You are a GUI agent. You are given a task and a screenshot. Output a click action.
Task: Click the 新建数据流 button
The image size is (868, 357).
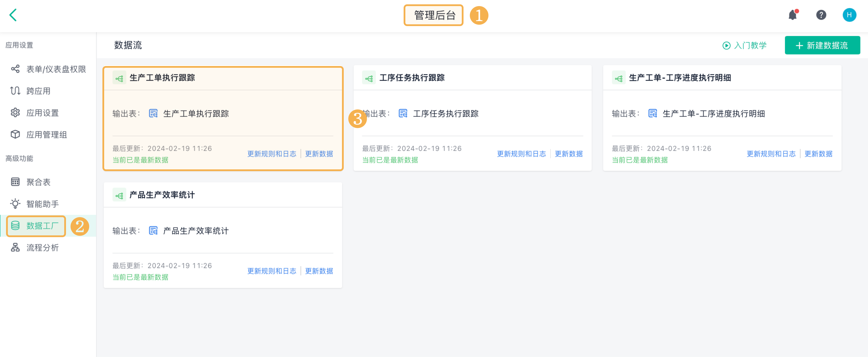[x=822, y=45]
